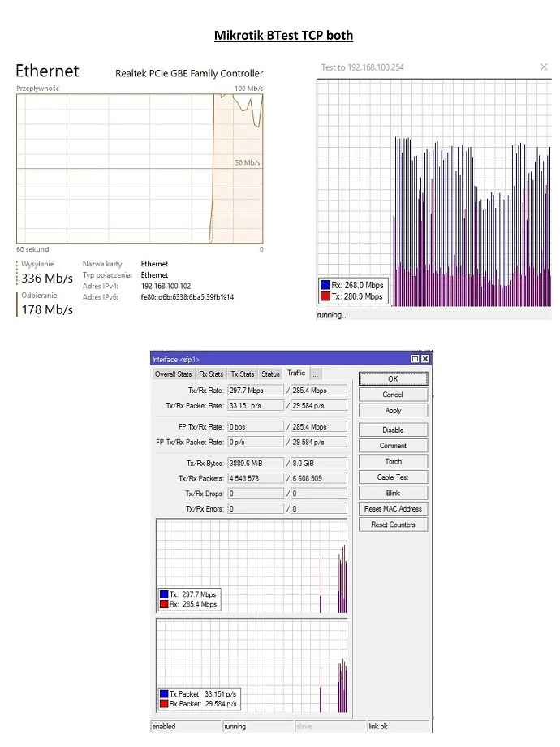560x747 pixels.
Task: Maximize the Interface sfp1 window
Action: (416, 359)
